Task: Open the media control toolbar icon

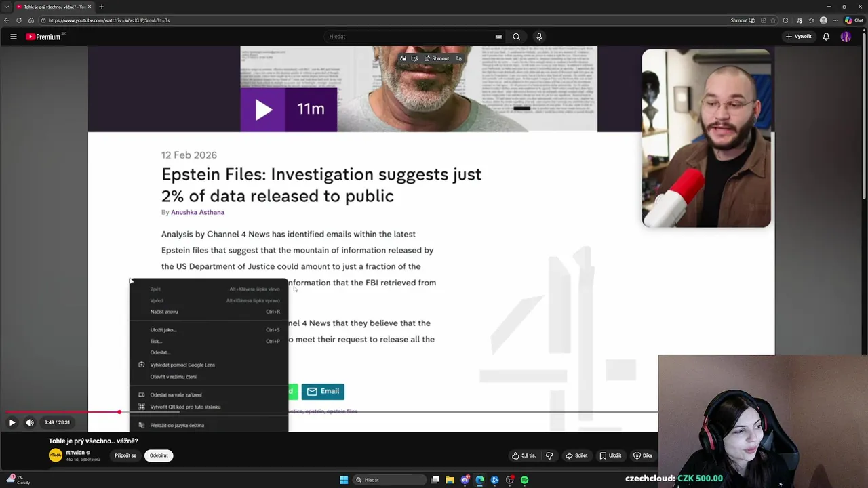Action: [x=800, y=20]
